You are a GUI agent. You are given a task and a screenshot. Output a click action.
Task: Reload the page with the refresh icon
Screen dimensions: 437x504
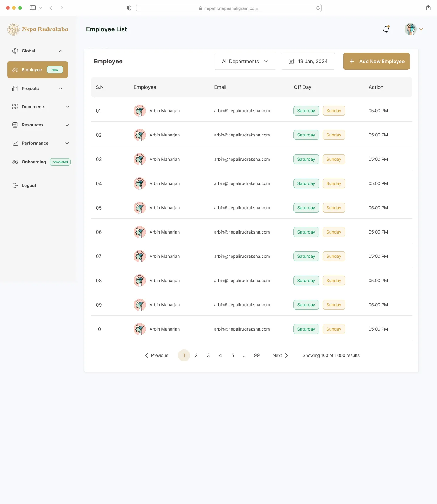(318, 8)
